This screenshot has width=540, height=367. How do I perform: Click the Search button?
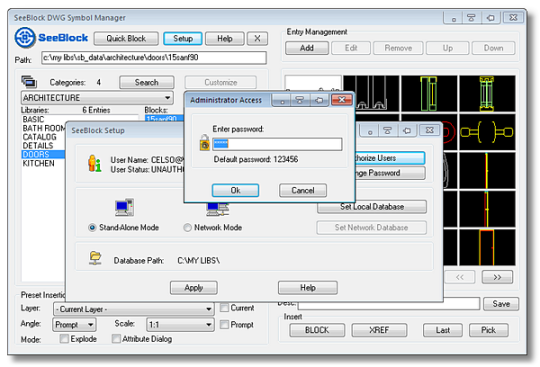pos(147,82)
